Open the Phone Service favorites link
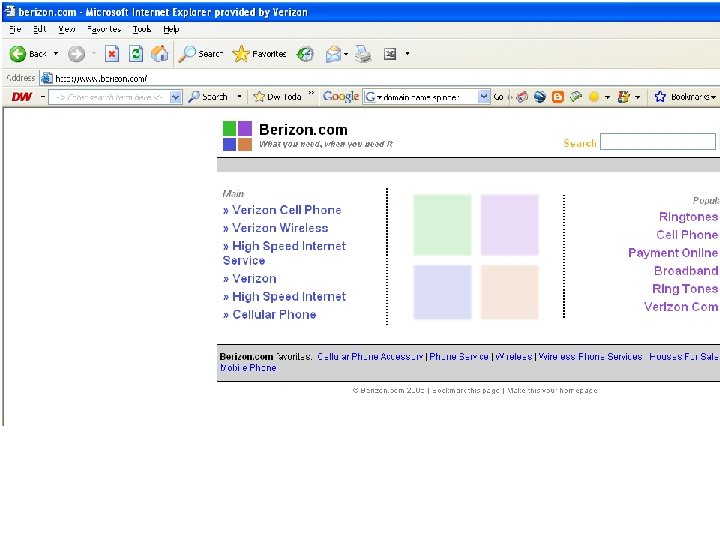The height and width of the screenshot is (540, 720). (459, 356)
